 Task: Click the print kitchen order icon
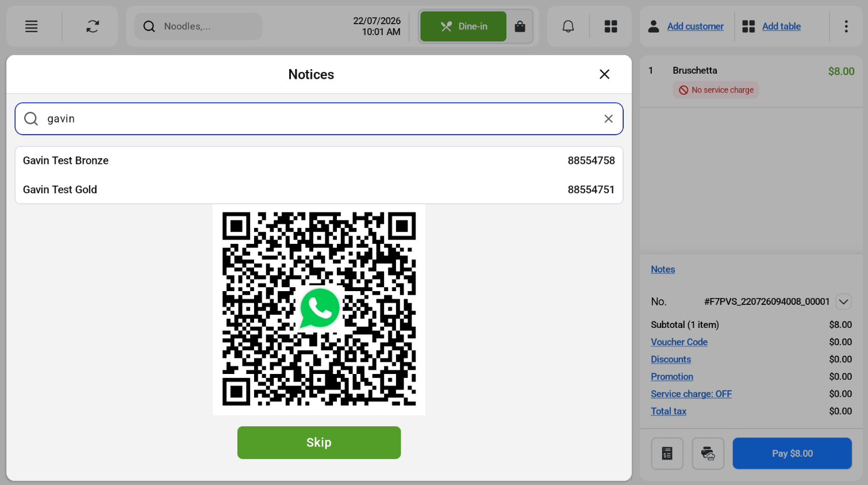click(708, 453)
